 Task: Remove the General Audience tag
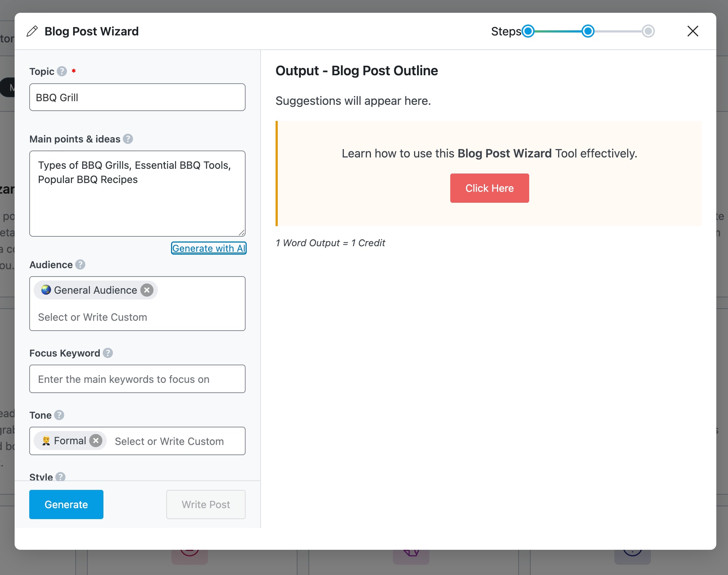pos(147,290)
